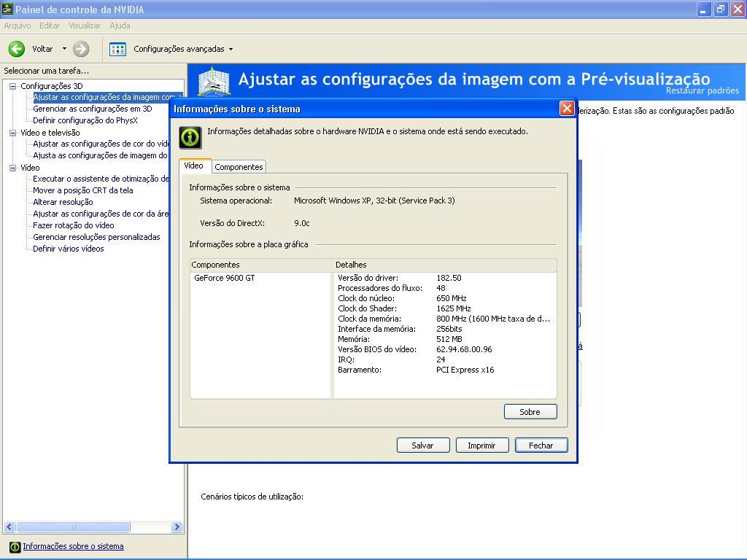Click the Memória value 512 MB

[x=449, y=340]
